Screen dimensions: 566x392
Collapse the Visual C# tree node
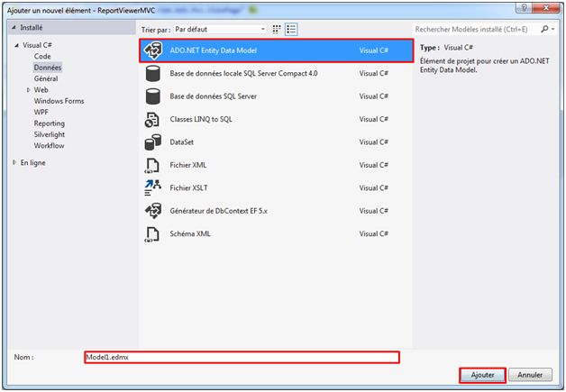pyautogui.click(x=16, y=45)
